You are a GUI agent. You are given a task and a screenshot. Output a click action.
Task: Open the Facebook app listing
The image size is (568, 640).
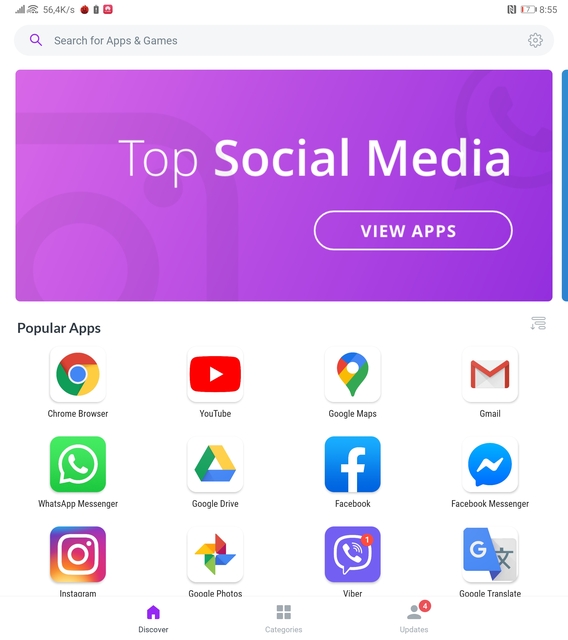(353, 464)
